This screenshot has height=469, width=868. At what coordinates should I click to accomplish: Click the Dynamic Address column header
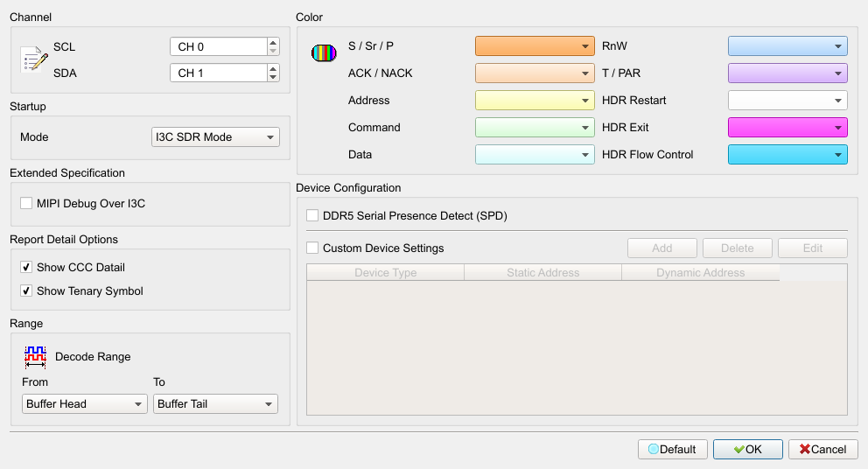point(701,272)
